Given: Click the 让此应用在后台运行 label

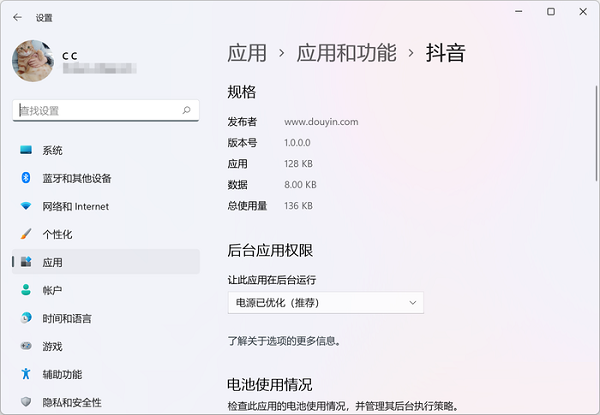Looking at the screenshot, I should click(272, 280).
